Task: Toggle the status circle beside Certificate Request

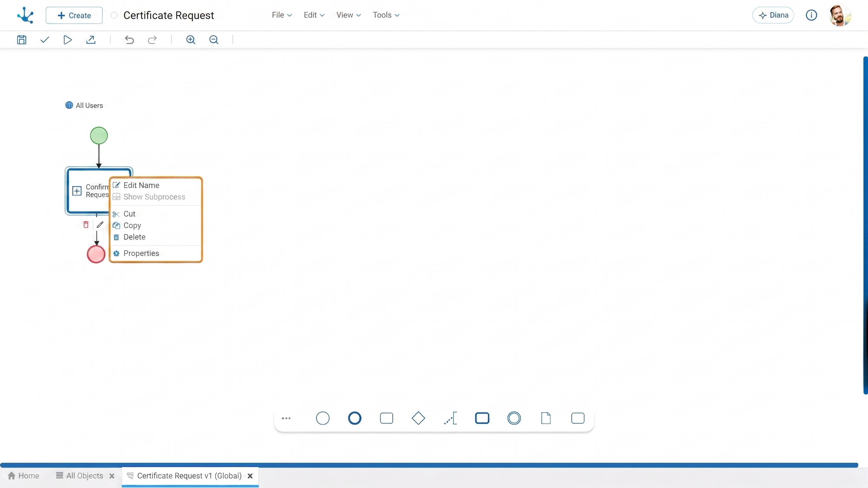Action: pyautogui.click(x=114, y=15)
